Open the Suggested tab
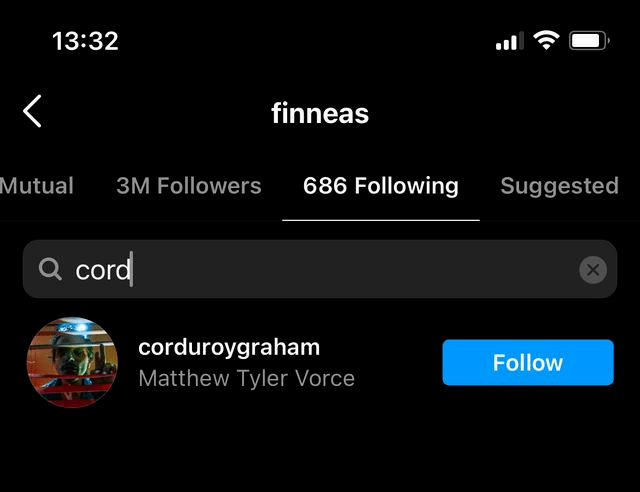 point(560,186)
